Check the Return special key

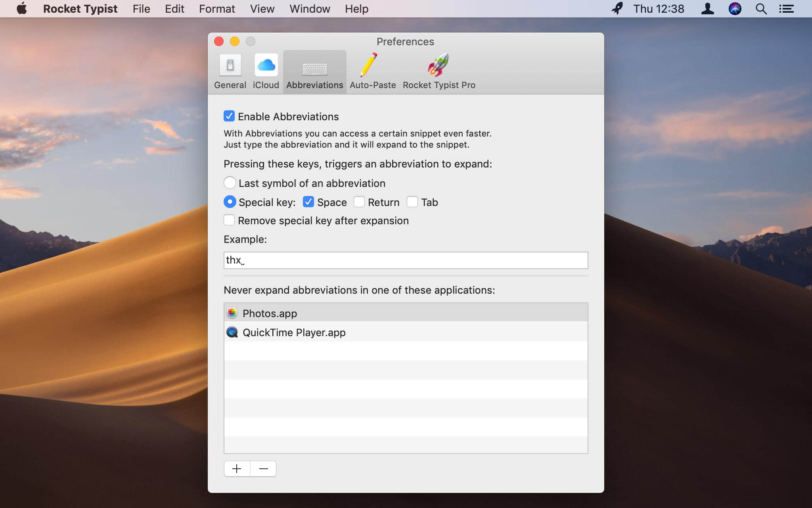click(x=359, y=202)
